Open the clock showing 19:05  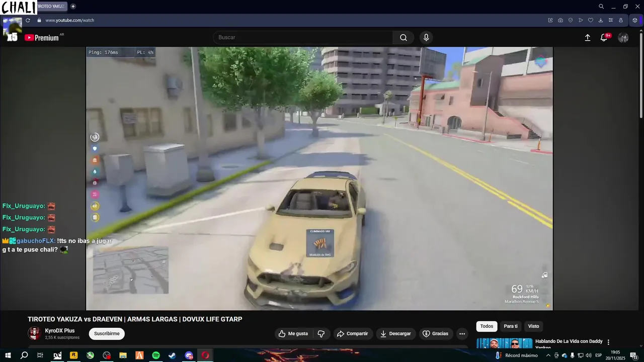click(x=615, y=355)
